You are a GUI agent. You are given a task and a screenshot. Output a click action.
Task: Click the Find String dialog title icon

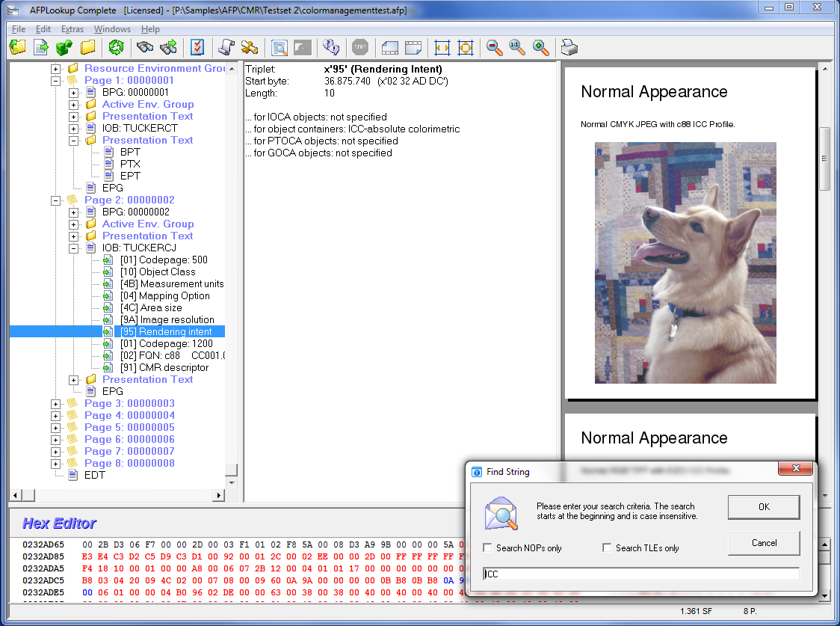476,472
